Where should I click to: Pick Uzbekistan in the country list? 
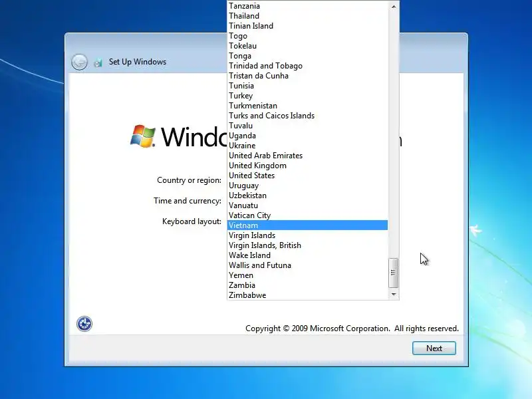click(307, 196)
